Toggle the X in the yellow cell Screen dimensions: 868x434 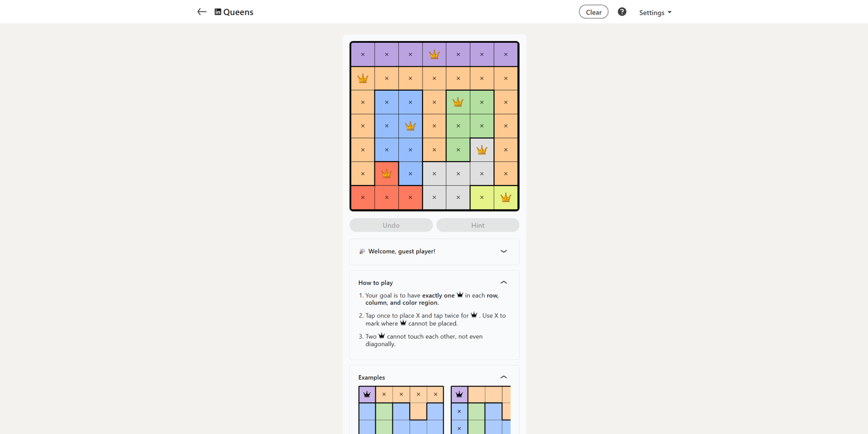pos(482,197)
